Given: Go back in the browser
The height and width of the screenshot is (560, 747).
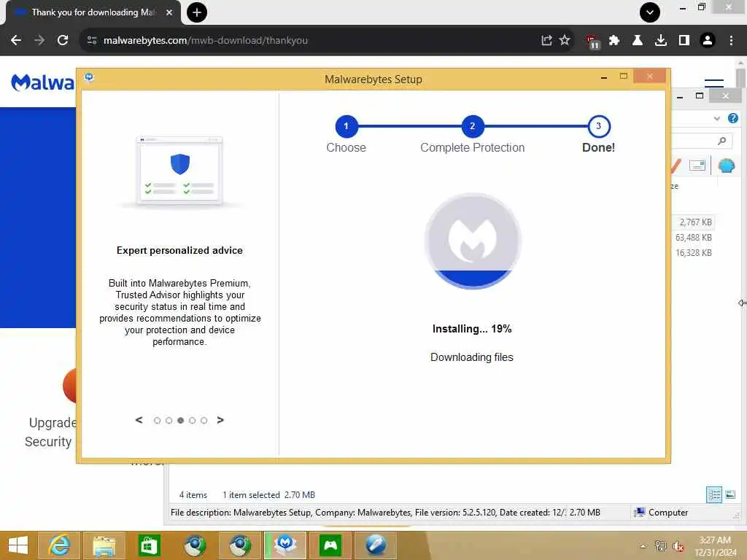Looking at the screenshot, I should pyautogui.click(x=16, y=41).
